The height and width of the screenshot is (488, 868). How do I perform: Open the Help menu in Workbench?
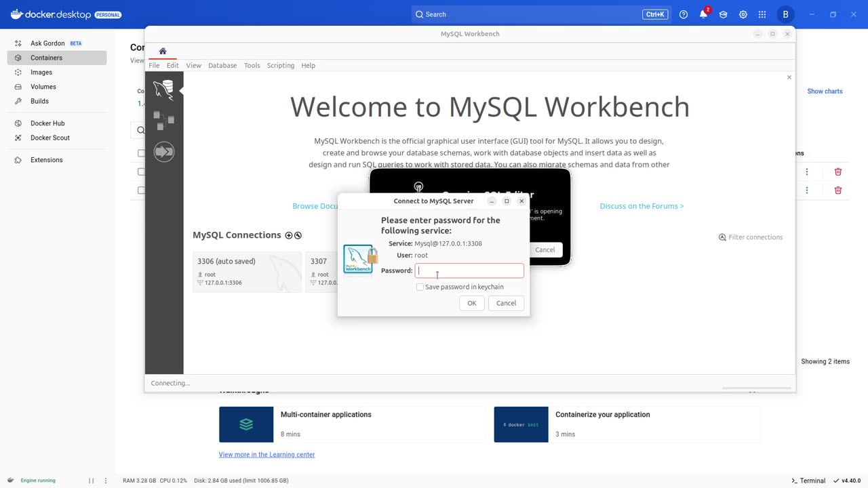point(309,66)
